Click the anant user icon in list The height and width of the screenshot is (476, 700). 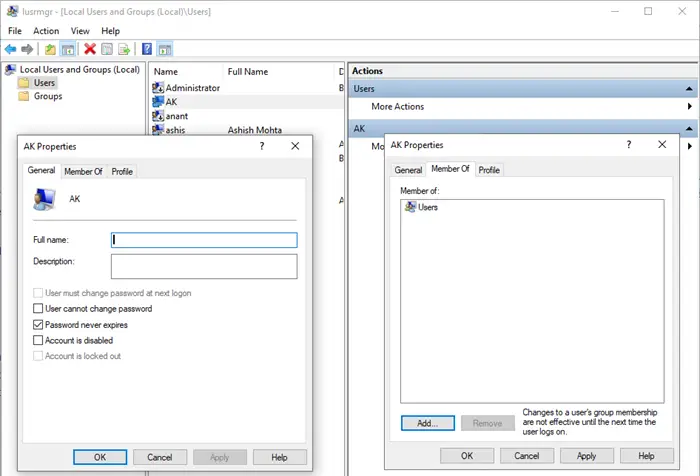click(158, 116)
